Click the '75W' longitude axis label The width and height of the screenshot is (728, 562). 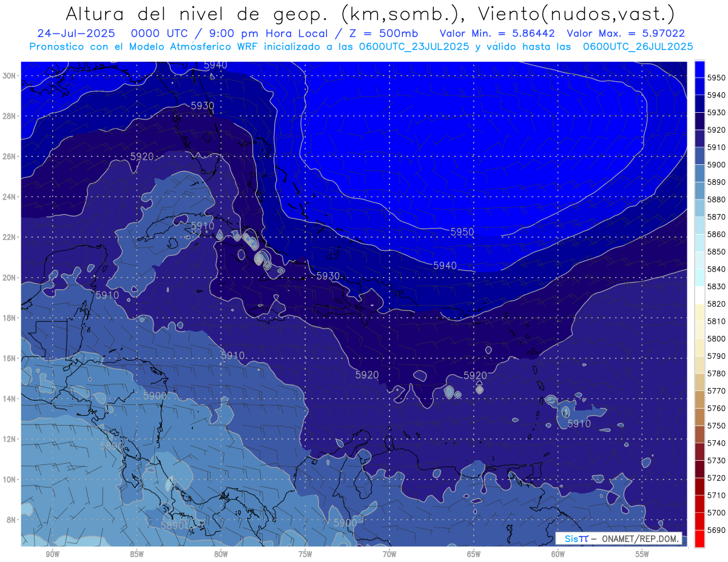click(305, 554)
